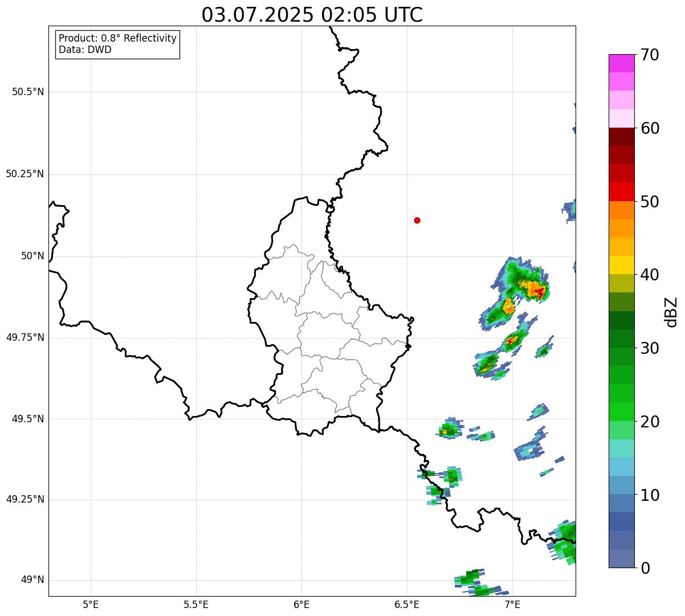The image size is (685, 616).
Task: Click the red station marker dot
Action: 417,220
